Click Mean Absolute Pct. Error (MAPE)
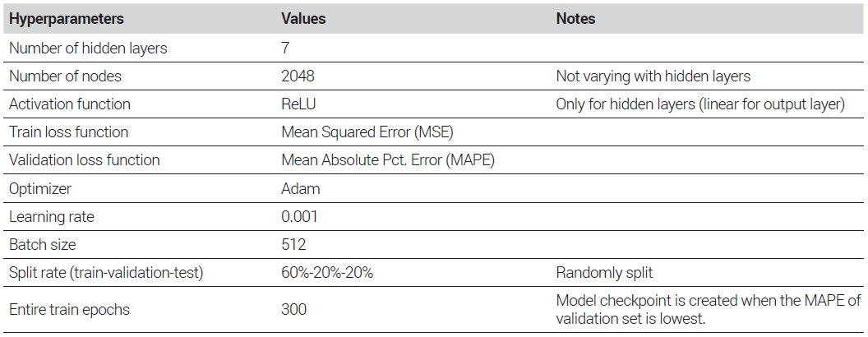 pyautogui.click(x=387, y=160)
